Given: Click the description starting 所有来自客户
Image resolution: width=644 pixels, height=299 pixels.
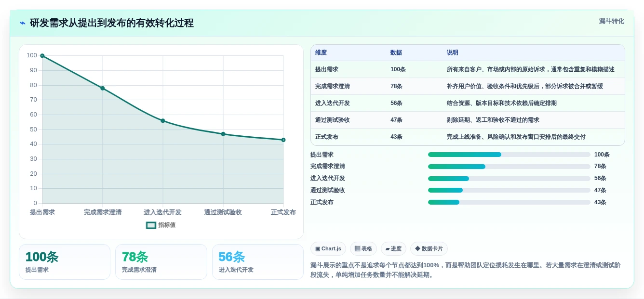Looking at the screenshot, I should coord(531,69).
